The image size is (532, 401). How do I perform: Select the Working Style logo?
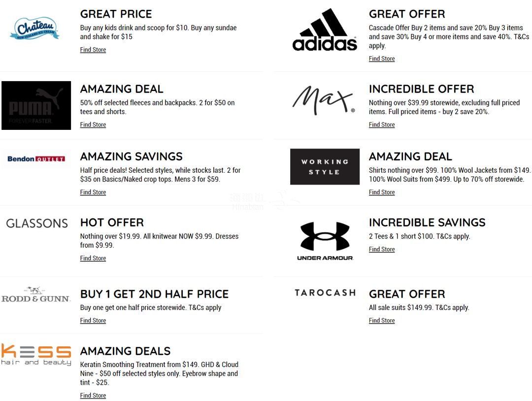[x=325, y=167]
